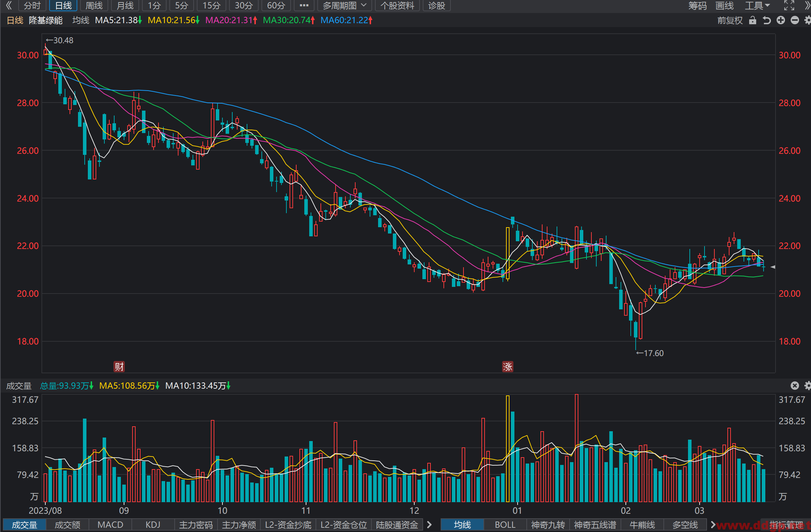Open the 个股资料 stock info page
811x532 pixels.
[397, 6]
